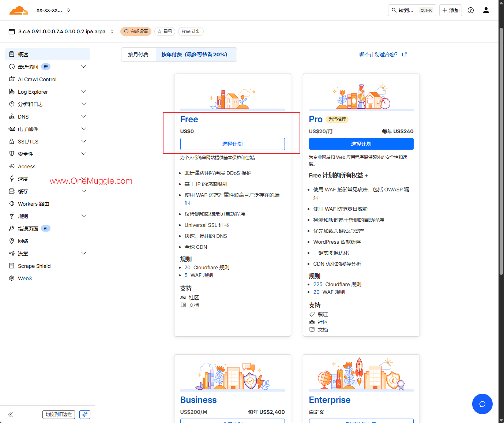The height and width of the screenshot is (423, 504).
Task: Expand the 分析和日志 chevron
Action: pyautogui.click(x=83, y=104)
